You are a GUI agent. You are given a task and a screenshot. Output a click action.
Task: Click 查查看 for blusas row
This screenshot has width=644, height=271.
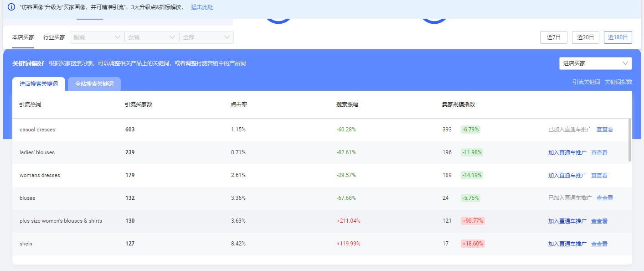pos(604,198)
